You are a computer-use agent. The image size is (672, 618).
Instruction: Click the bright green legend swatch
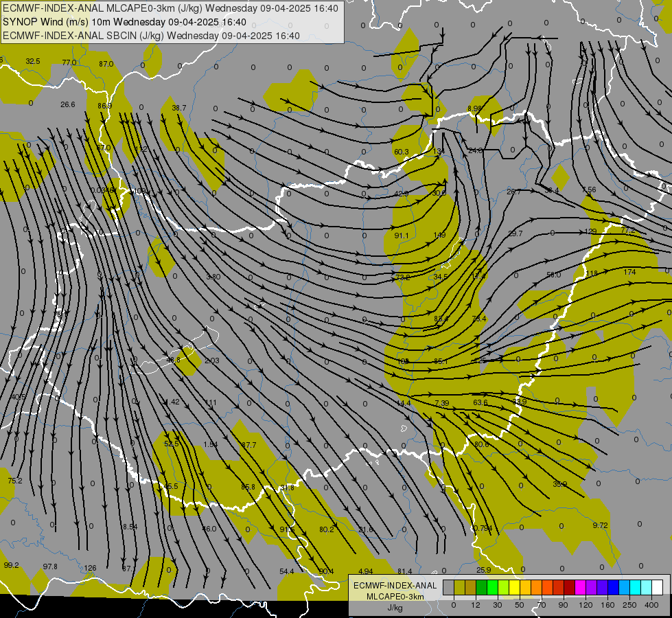492,588
